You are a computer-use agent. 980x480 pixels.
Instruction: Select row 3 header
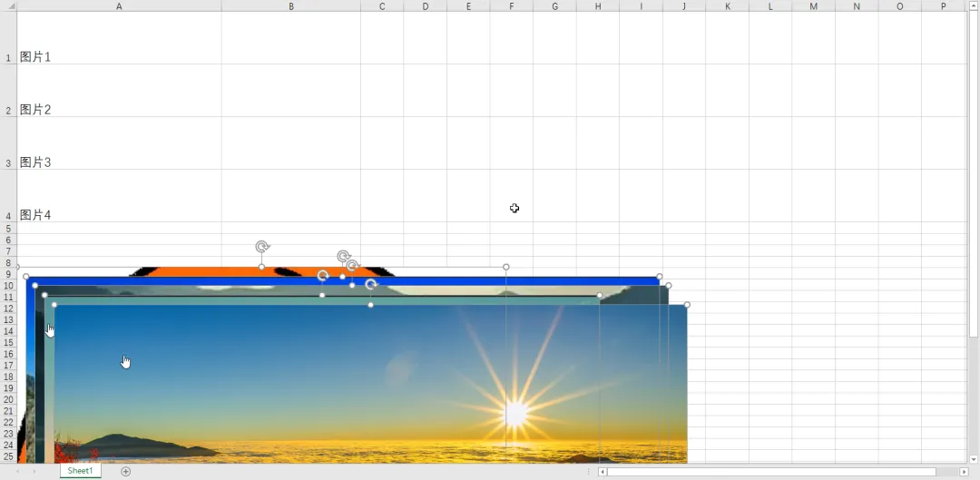tap(8, 142)
